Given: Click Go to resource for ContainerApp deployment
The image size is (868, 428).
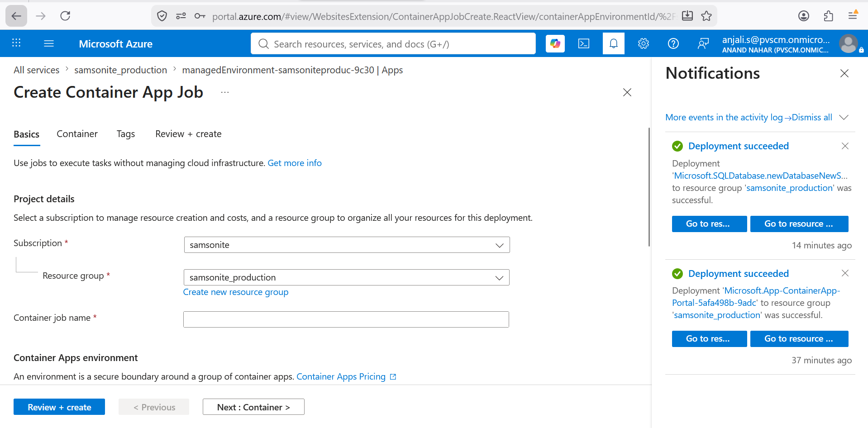Looking at the screenshot, I should (x=799, y=339).
